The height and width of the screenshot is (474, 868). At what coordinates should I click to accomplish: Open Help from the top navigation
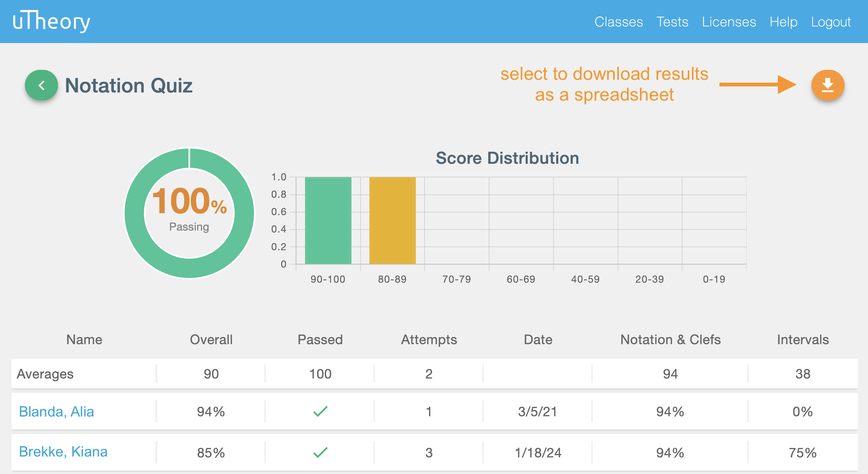pos(784,22)
